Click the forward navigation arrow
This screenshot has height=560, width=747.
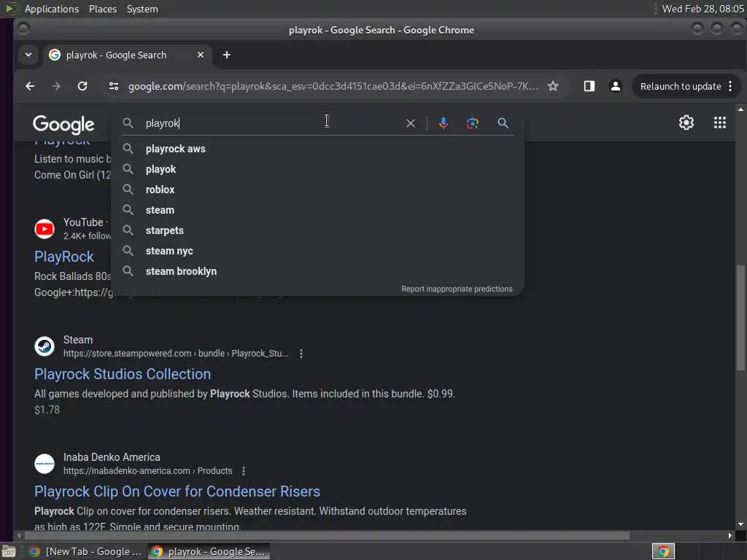(56, 86)
